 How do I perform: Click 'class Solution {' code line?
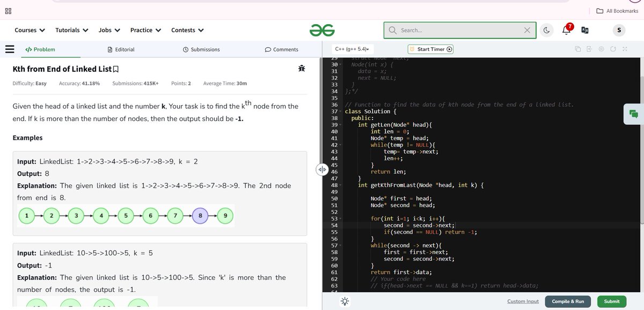click(x=371, y=112)
